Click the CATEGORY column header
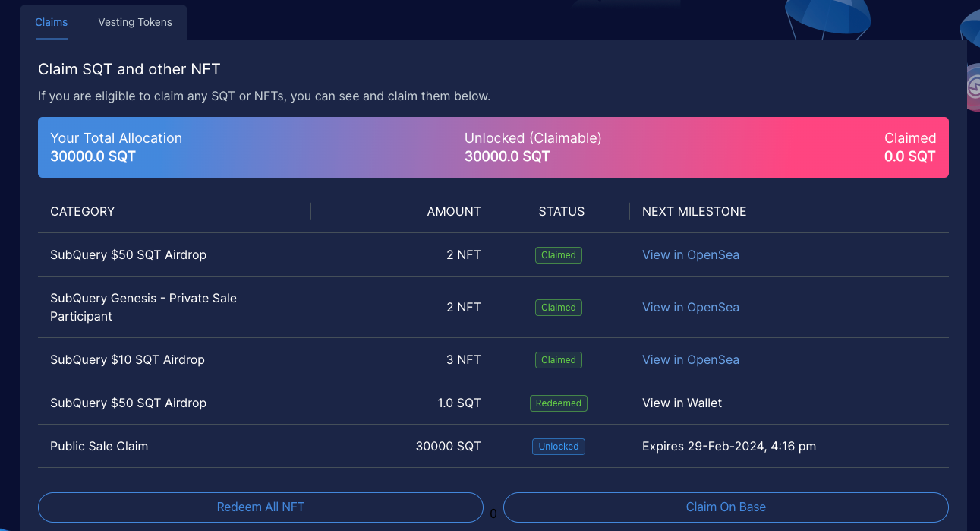This screenshot has width=980, height=531. click(x=83, y=211)
